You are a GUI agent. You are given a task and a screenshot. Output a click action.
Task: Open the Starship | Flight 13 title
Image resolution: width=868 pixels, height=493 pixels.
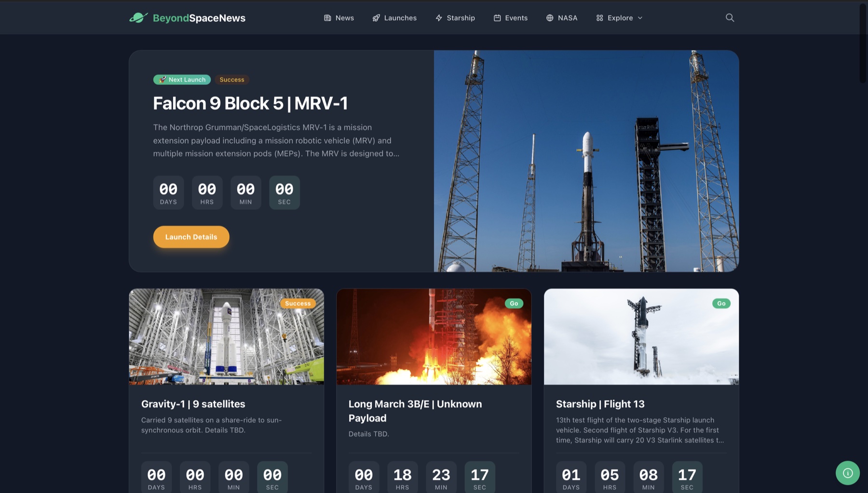[x=600, y=404]
